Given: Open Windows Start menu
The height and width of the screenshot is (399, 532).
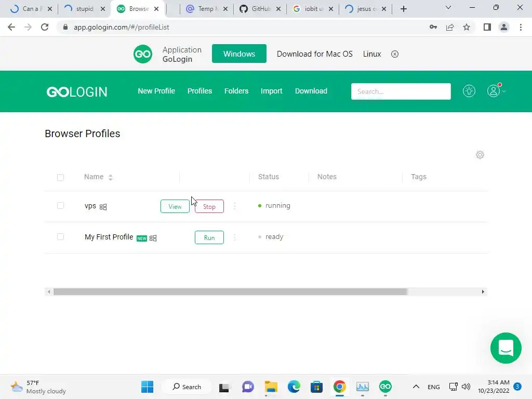Looking at the screenshot, I should click(147, 387).
